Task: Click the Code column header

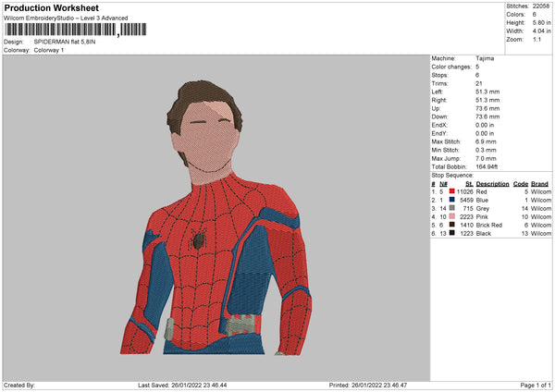Action: pos(520,183)
